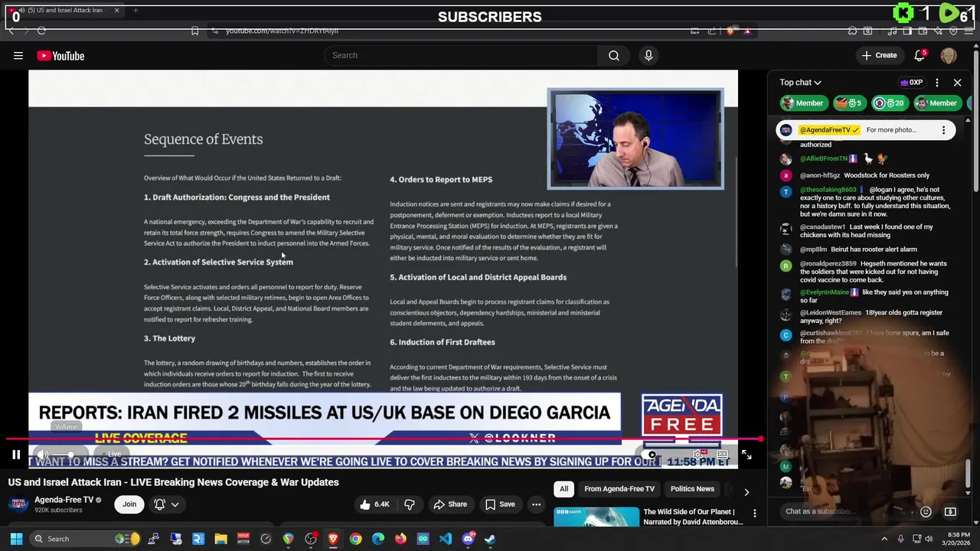
Task: Bookmark this page icon
Action: coord(194,31)
